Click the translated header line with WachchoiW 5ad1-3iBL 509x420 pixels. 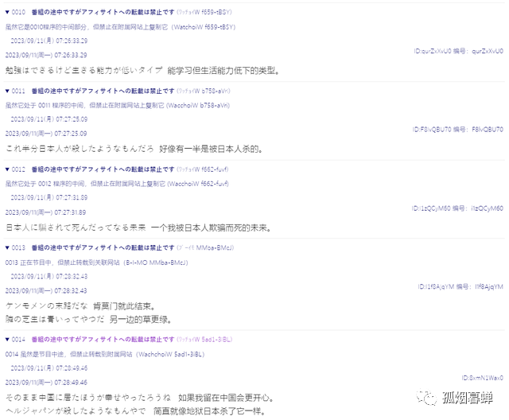[105, 355]
